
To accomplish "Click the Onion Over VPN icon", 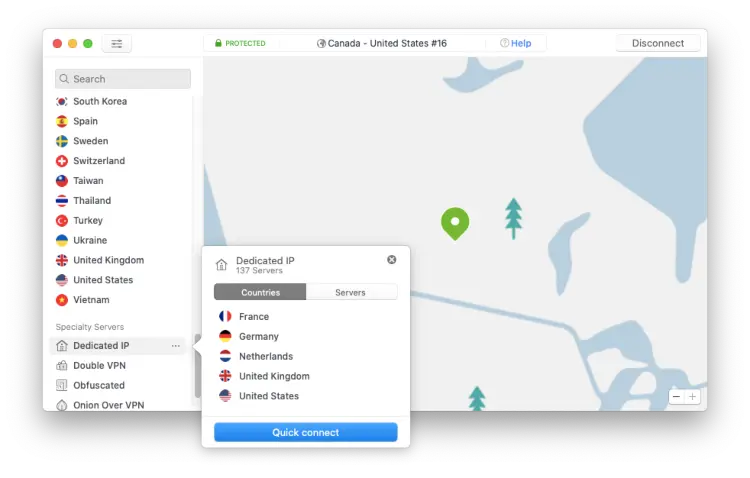I will 62,405.
